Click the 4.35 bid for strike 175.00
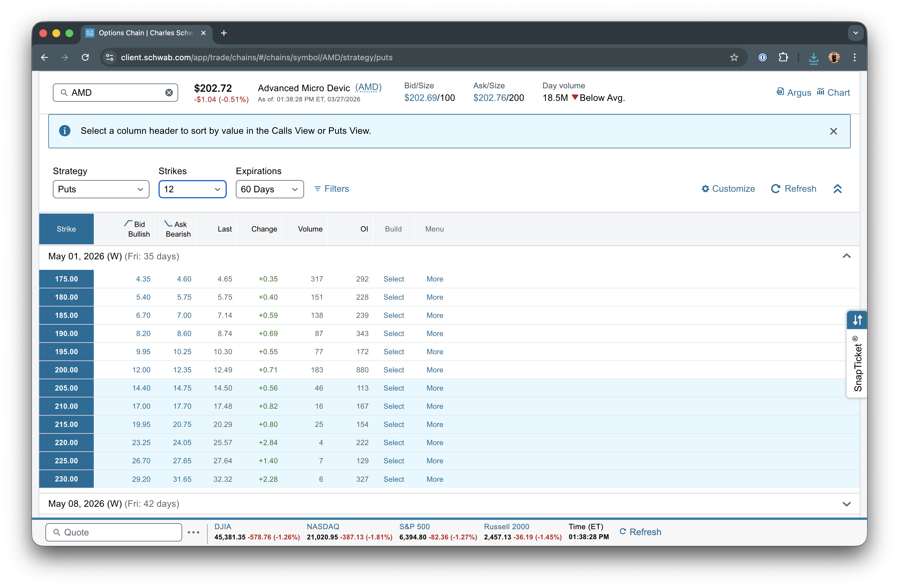This screenshot has height=588, width=899. (x=143, y=279)
